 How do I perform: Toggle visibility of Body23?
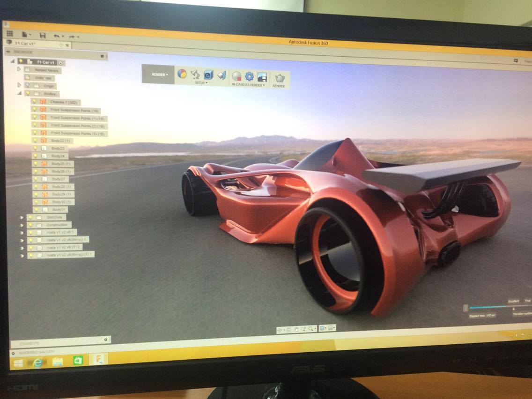coord(35,148)
